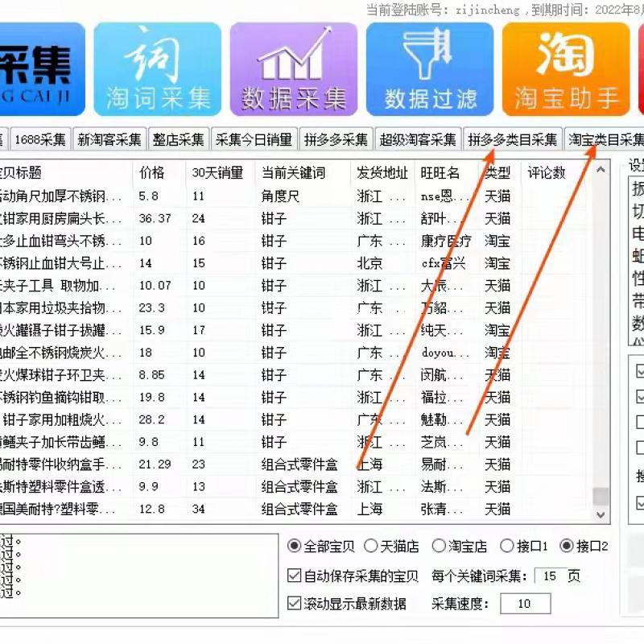
Task: Click the table scrollbar up arrow
Action: [601, 170]
